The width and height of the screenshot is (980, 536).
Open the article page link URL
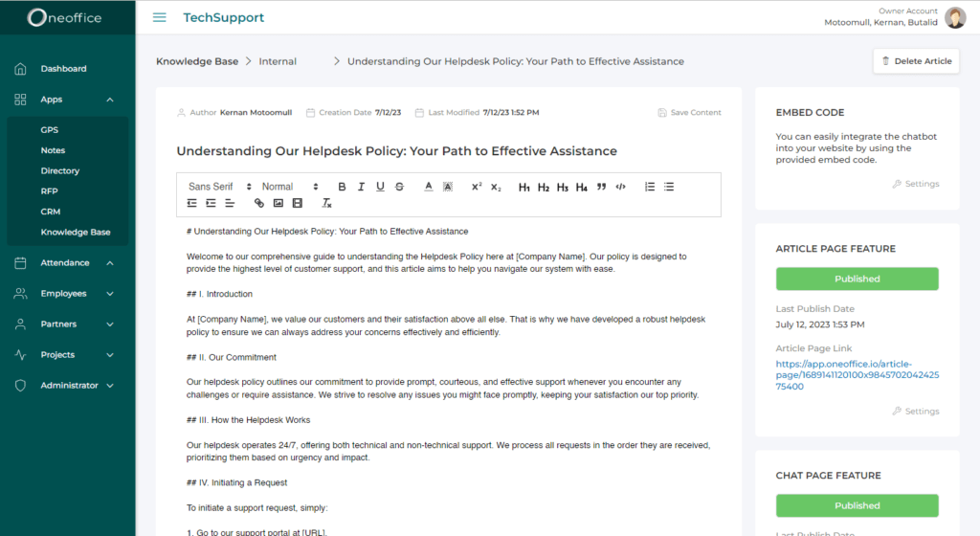tap(857, 375)
